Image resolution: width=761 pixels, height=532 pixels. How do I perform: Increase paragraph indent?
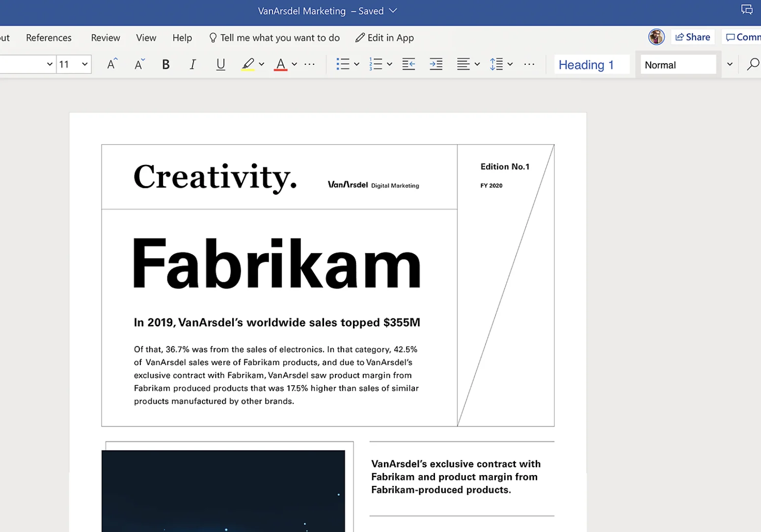coord(436,64)
